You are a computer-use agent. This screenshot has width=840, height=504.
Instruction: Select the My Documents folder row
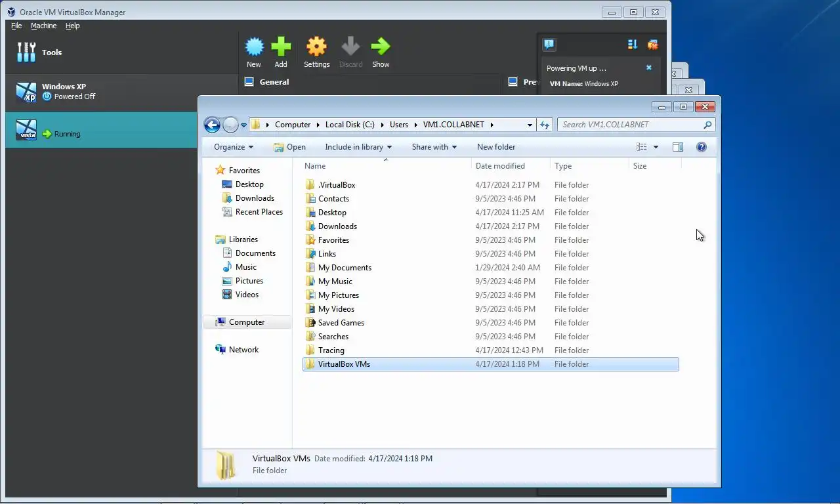pyautogui.click(x=490, y=268)
